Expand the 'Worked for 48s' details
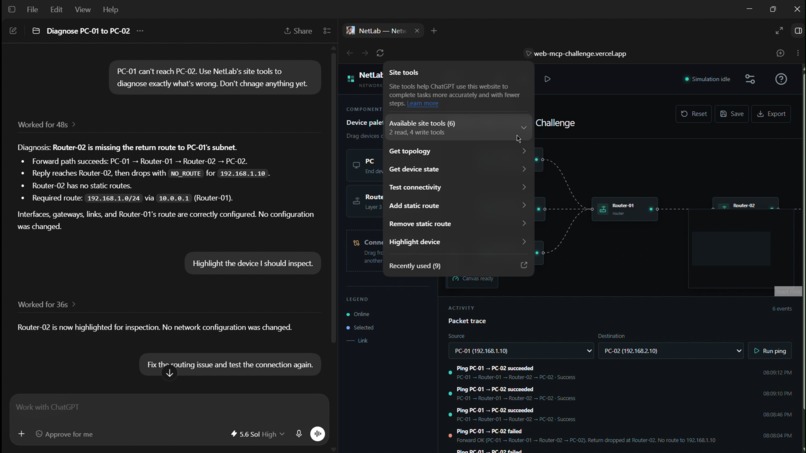 (x=46, y=124)
